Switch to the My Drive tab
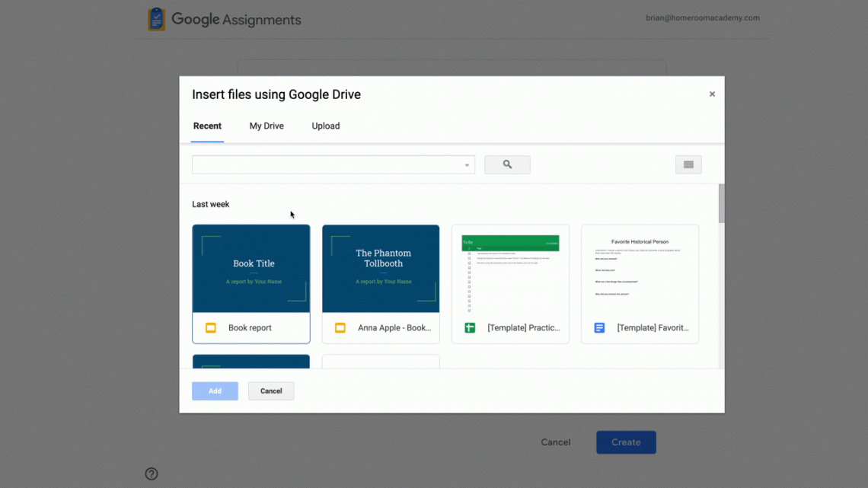868x488 pixels. click(x=266, y=126)
